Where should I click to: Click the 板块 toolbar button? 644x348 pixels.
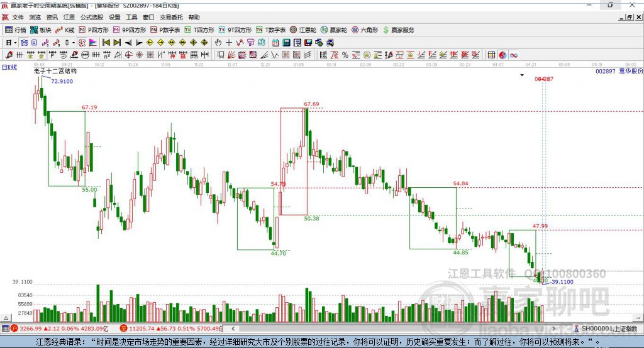point(41,30)
